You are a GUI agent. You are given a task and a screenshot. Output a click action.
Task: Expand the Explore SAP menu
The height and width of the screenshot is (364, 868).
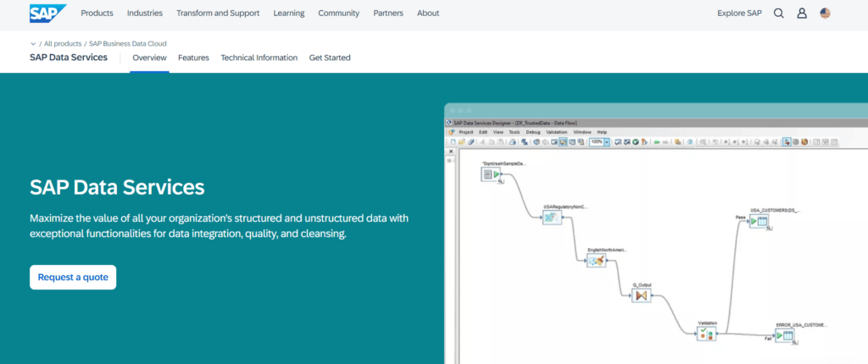[x=739, y=14]
